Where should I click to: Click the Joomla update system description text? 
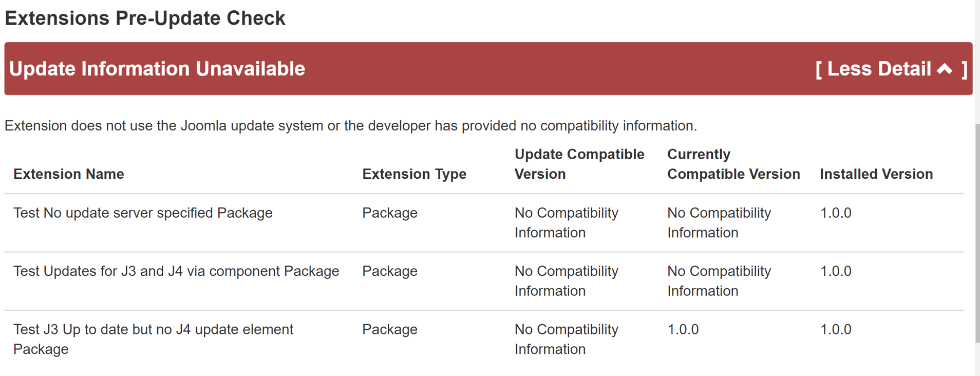350,126
